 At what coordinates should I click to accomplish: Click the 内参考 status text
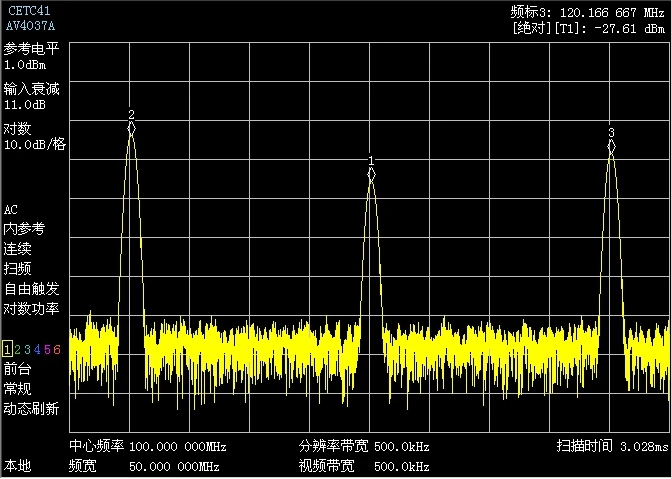[24, 229]
